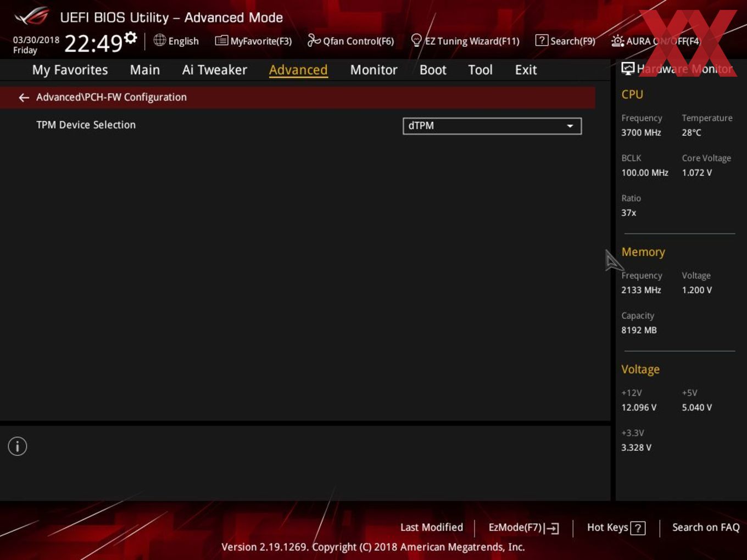Click Ratio value 37x
The width and height of the screenshot is (747, 560).
(x=629, y=213)
